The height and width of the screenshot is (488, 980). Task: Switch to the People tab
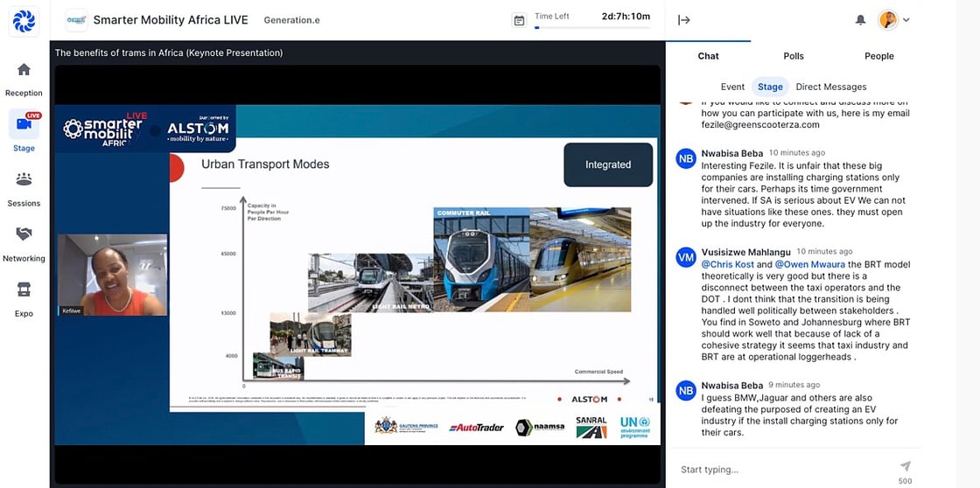click(x=878, y=56)
